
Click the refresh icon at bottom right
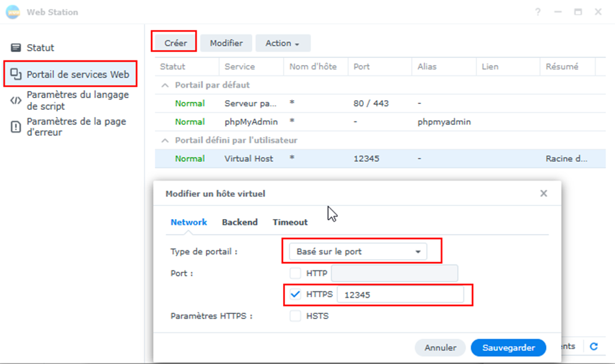tap(594, 347)
